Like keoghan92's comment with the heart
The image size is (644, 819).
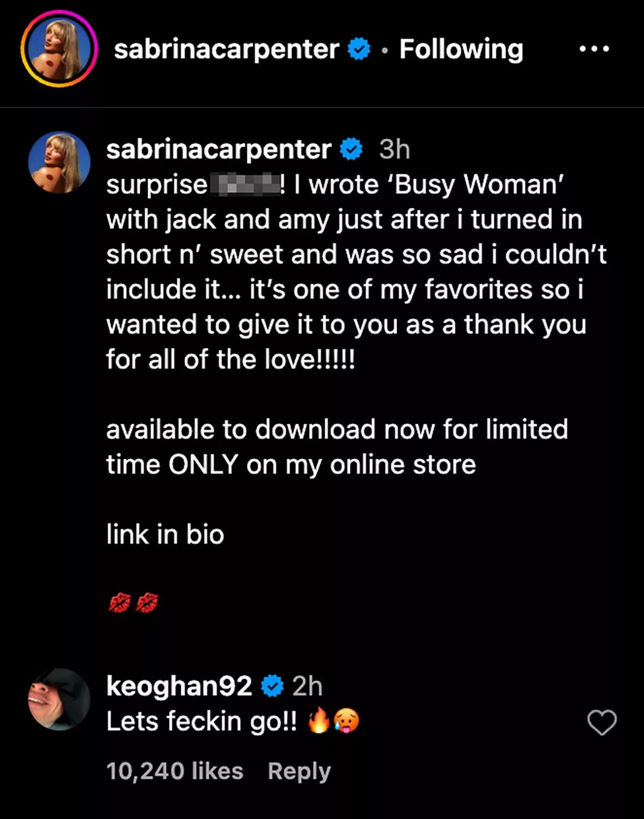pyautogui.click(x=601, y=722)
